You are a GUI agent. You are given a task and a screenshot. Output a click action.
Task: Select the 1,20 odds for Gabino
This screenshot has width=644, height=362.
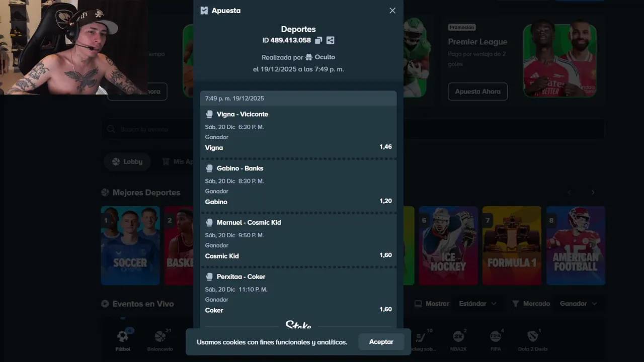[x=385, y=201]
